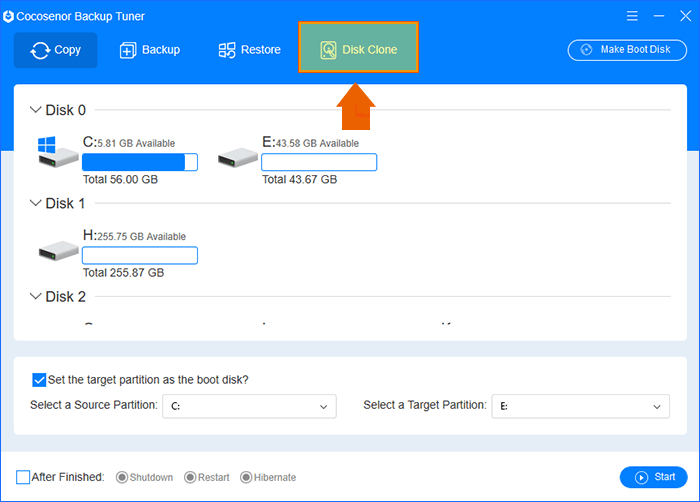
Task: Close the Cocosenor Backup Tuner window
Action: click(x=686, y=17)
